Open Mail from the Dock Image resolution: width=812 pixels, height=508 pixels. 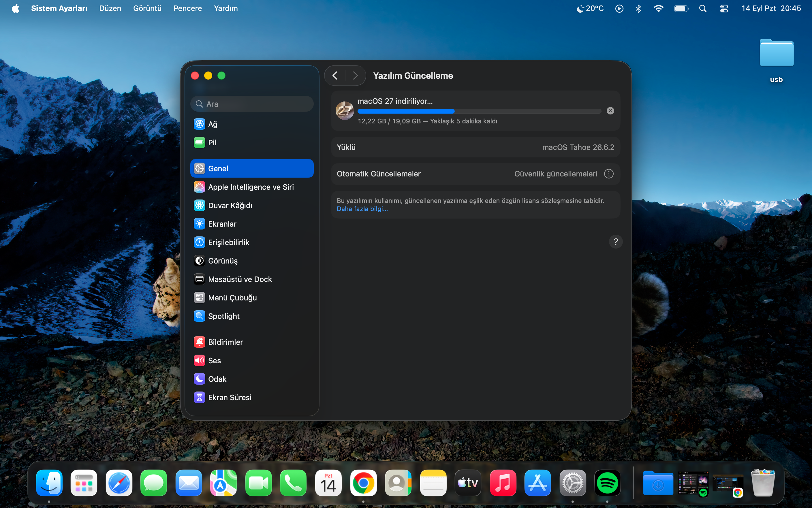(189, 483)
